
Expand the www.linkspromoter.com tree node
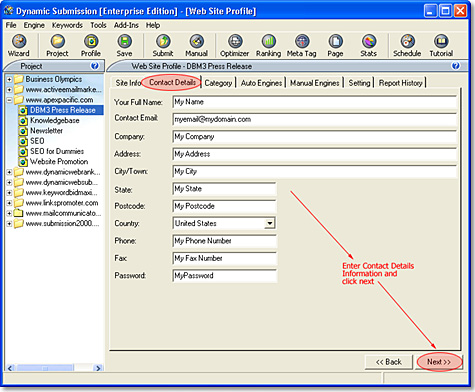(x=9, y=203)
